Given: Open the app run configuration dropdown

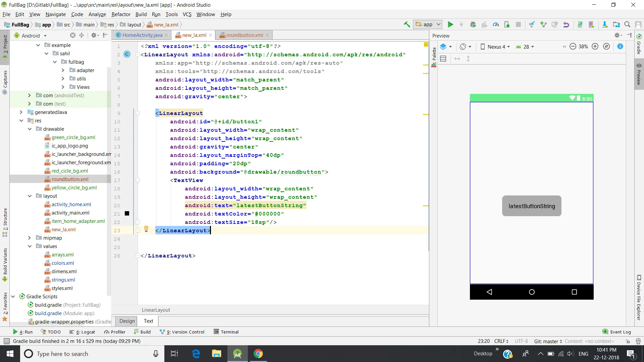Looking at the screenshot, I should tap(428, 24).
